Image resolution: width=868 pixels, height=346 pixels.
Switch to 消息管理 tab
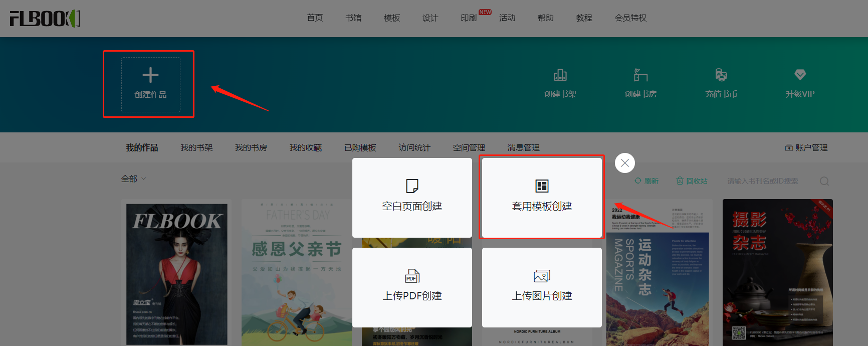tap(524, 147)
